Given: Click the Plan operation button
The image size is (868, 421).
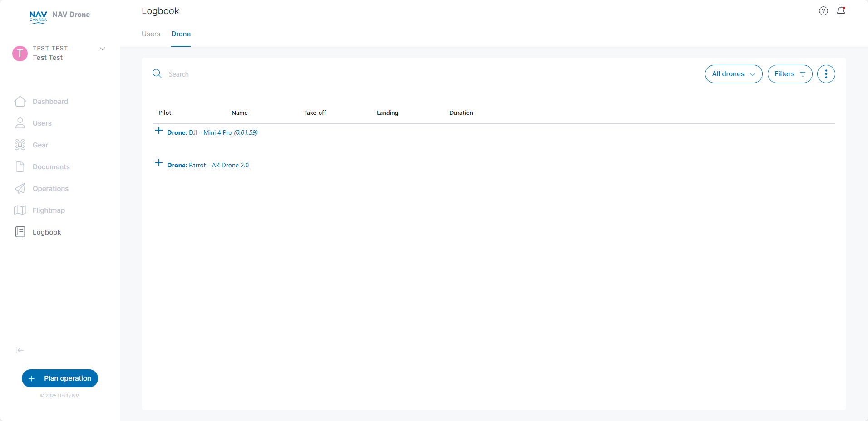Looking at the screenshot, I should coord(60,378).
